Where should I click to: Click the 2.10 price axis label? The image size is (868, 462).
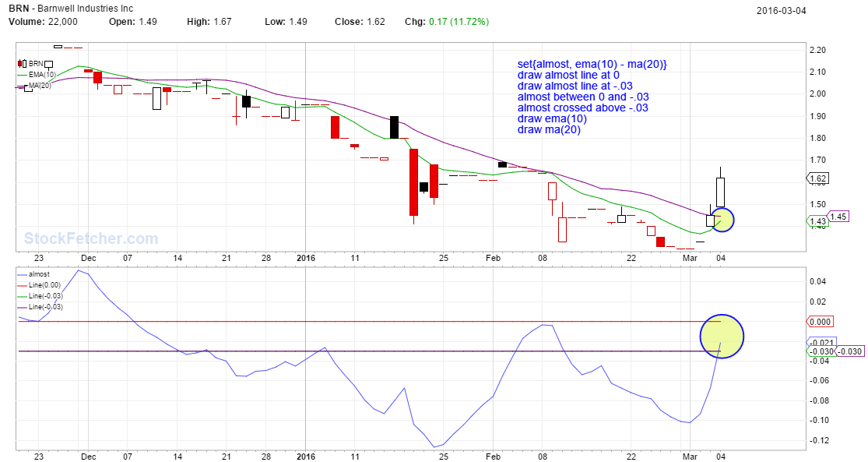pos(817,72)
